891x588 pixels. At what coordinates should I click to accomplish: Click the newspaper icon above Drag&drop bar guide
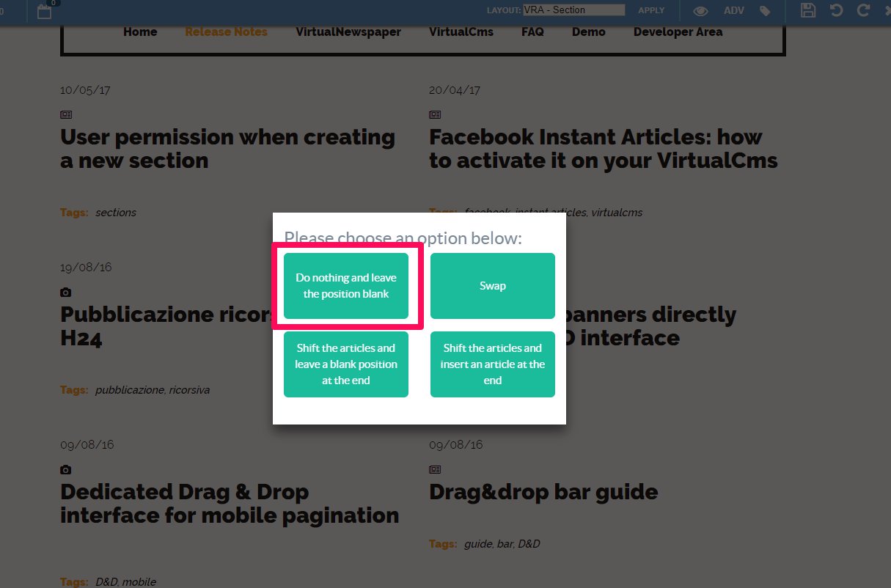pyautogui.click(x=435, y=470)
